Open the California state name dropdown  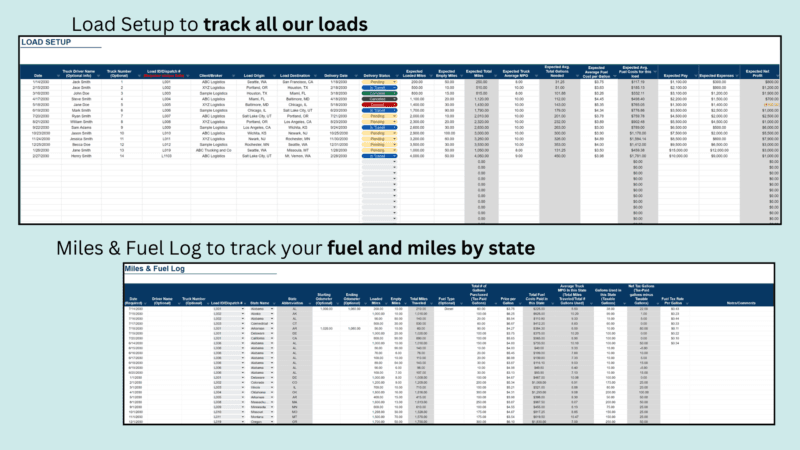[272, 338]
